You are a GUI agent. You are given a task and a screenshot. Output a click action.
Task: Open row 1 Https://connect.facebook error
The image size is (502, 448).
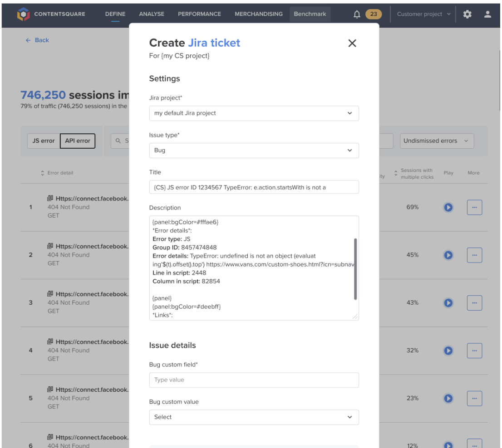92,199
